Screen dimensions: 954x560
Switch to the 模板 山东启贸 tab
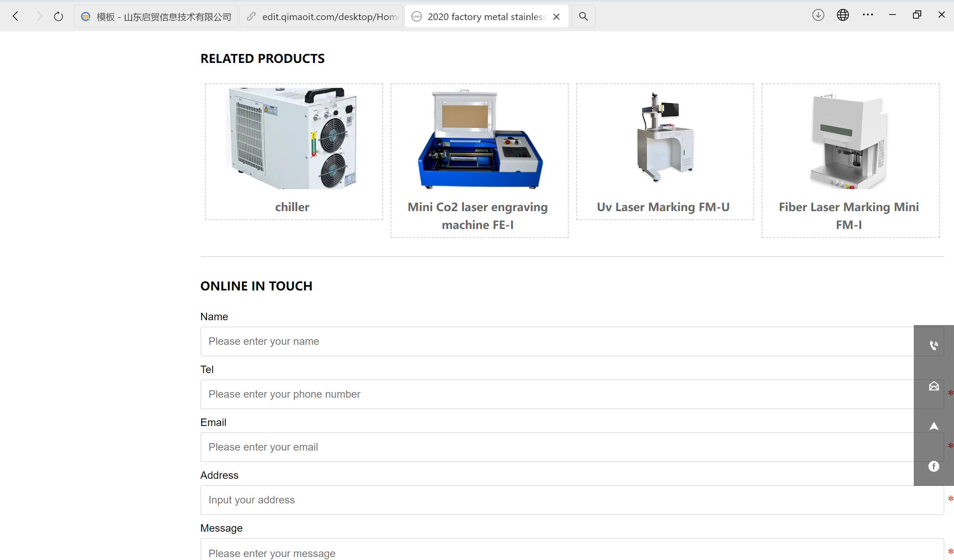pos(156,16)
